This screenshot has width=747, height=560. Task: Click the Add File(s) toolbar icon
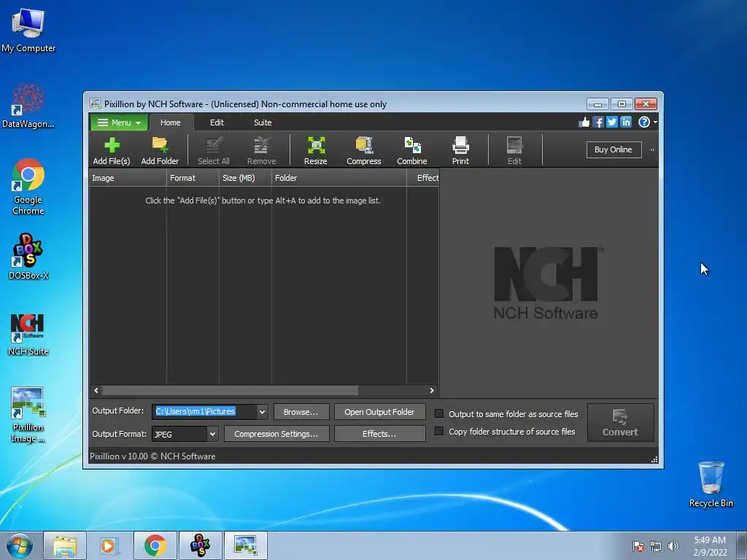pyautogui.click(x=112, y=150)
